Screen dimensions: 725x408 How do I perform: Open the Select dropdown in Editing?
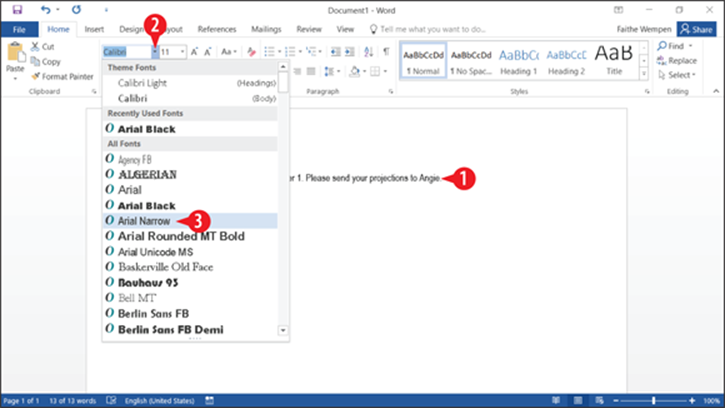pos(677,75)
